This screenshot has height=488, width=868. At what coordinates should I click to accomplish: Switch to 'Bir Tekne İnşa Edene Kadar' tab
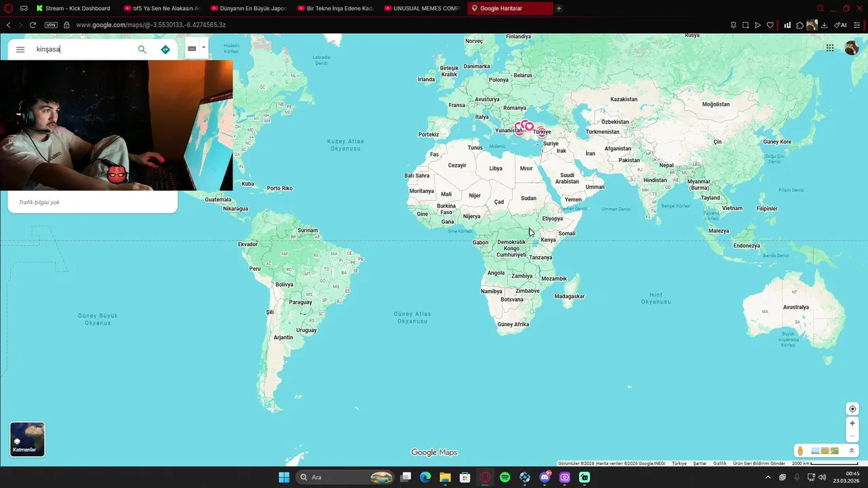point(335,8)
